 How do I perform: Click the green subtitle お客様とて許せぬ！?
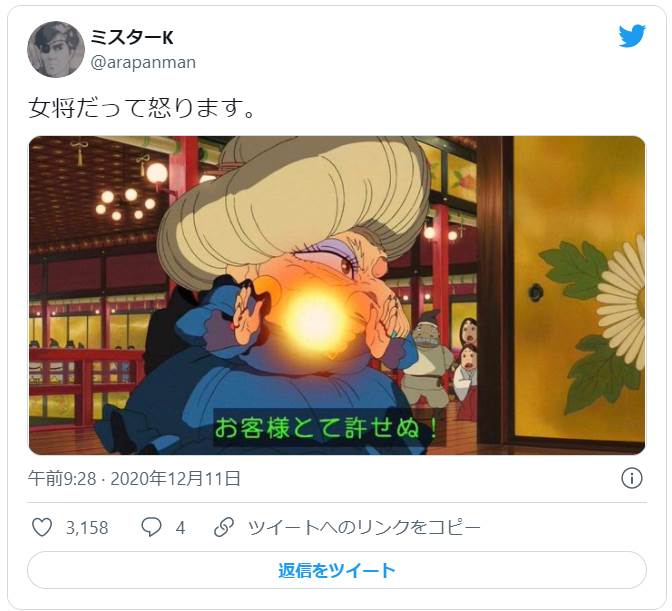click(x=327, y=428)
